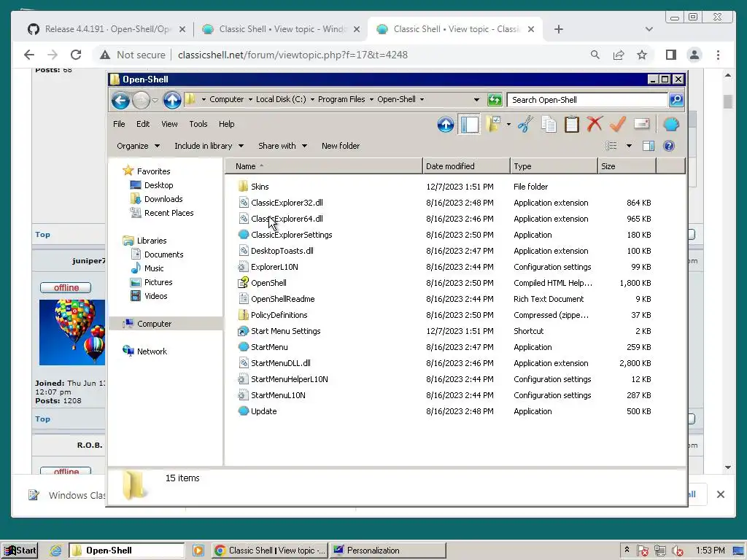
Task: Click the orange checkmark Properties icon
Action: coord(618,124)
